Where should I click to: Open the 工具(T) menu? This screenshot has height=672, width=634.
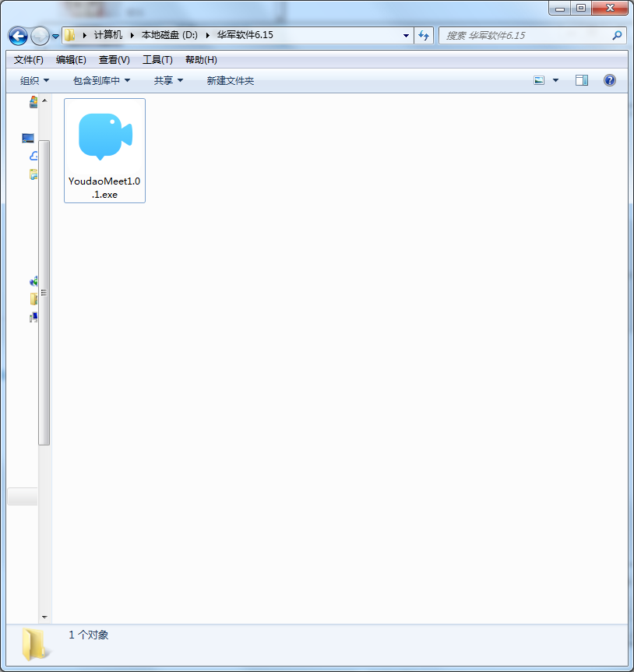(x=157, y=60)
